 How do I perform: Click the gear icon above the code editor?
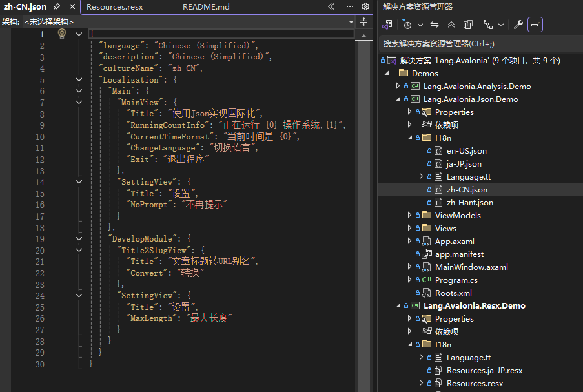(x=365, y=6)
